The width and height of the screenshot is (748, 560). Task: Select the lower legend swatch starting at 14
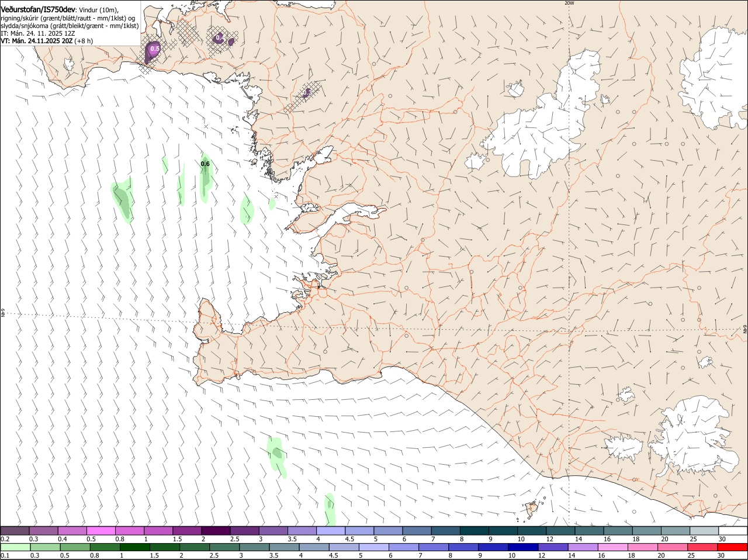[583, 547]
